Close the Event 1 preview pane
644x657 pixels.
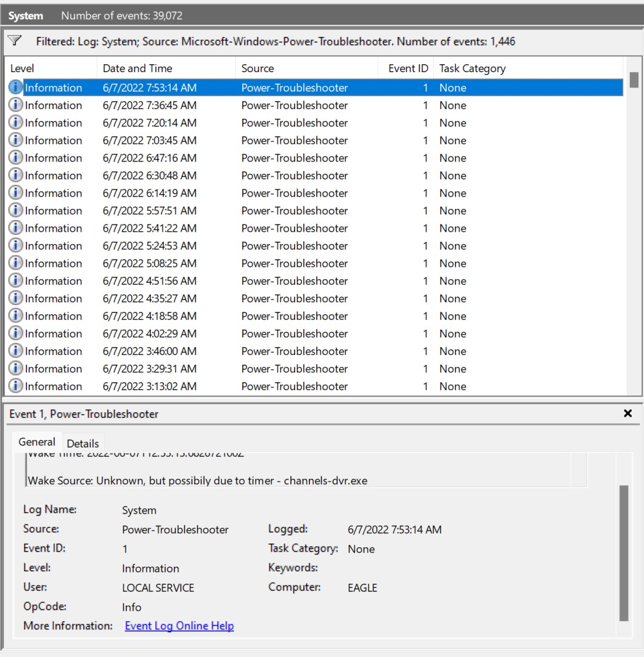627,414
